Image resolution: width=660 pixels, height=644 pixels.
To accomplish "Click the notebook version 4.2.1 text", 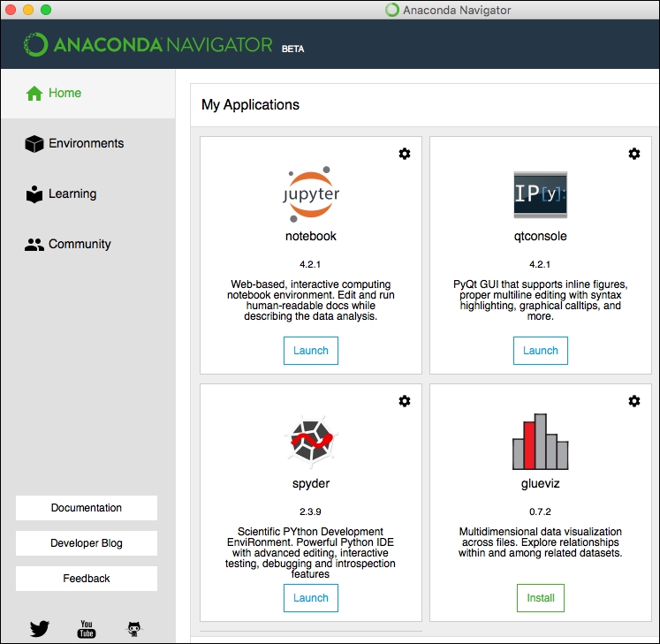I will point(310,264).
